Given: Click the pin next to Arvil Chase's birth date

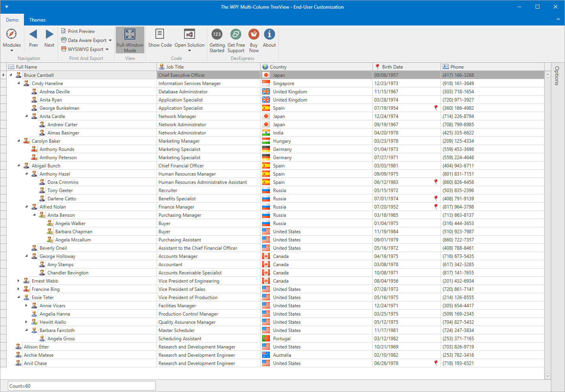Looking at the screenshot, I should point(436,363).
